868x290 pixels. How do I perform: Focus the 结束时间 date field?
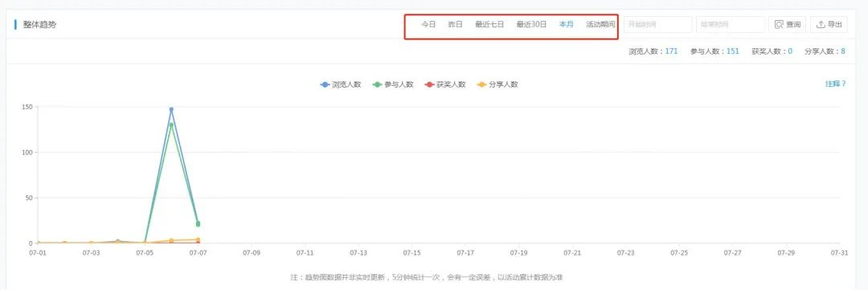click(730, 24)
